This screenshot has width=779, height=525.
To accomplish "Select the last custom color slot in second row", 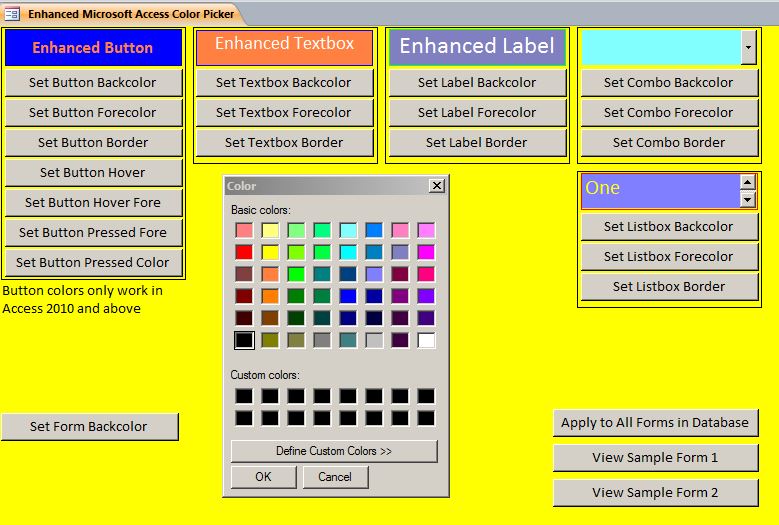I will tap(426, 418).
